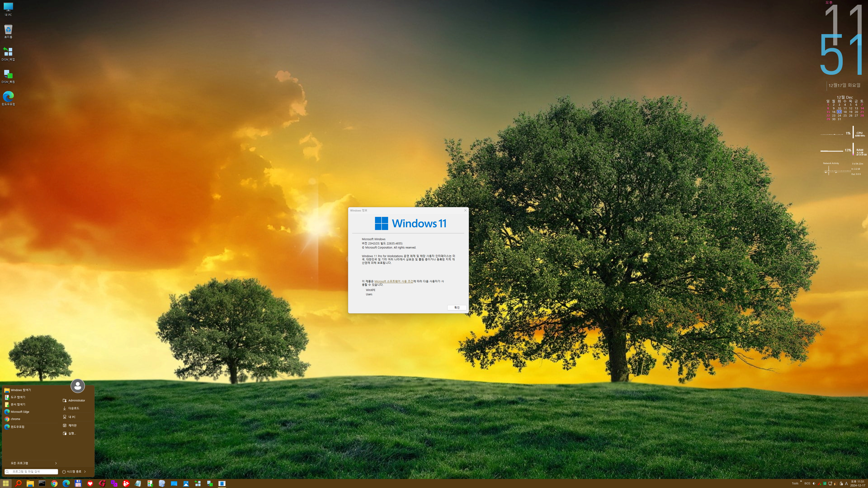Open the notepad taskbar icon
This screenshot has width=868, height=488.
coord(138,483)
